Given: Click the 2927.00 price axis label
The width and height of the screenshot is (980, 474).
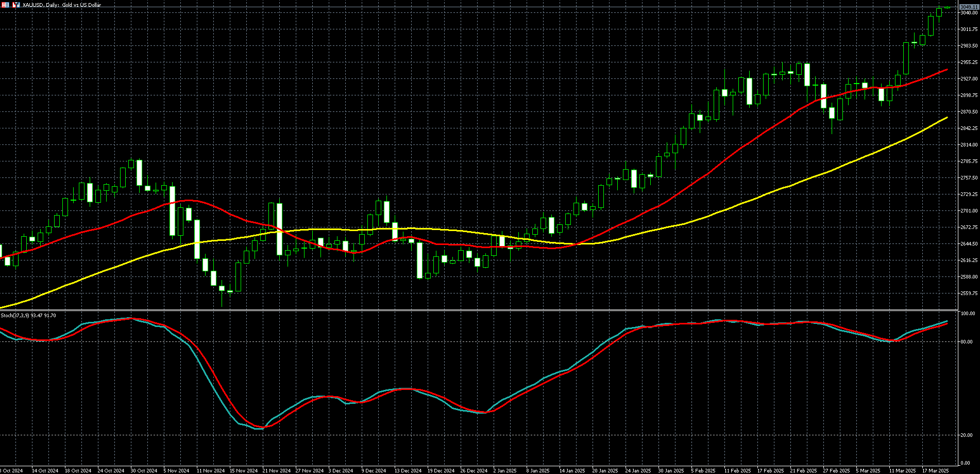Looking at the screenshot, I should (969, 79).
